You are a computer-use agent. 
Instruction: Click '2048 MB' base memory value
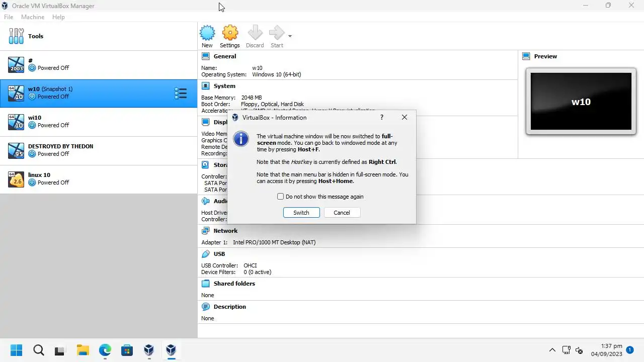click(x=252, y=98)
